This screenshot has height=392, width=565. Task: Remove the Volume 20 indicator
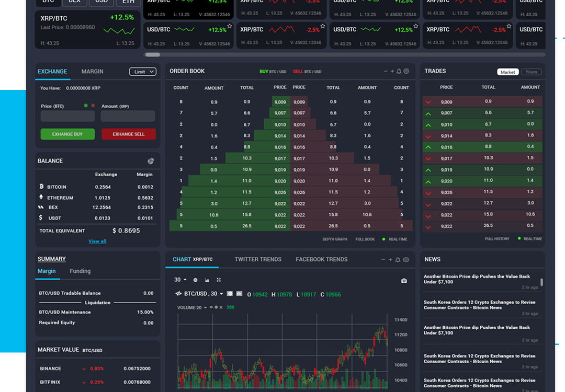[221, 307]
